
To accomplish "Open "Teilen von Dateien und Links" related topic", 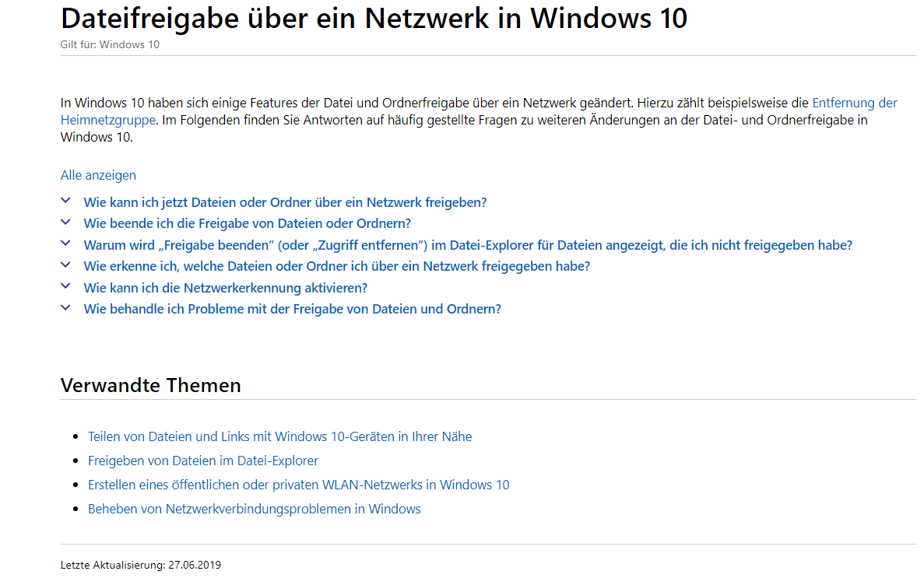I will point(280,436).
